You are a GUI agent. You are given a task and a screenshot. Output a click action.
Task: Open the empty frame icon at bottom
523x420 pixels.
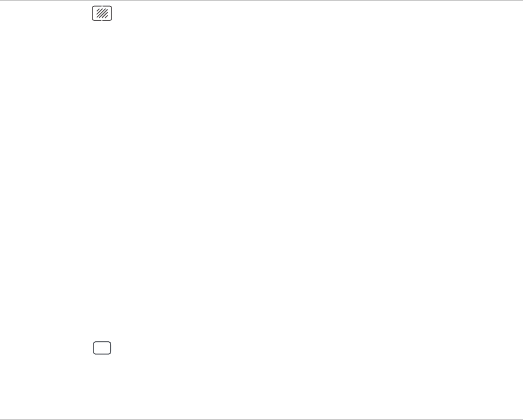(102, 348)
